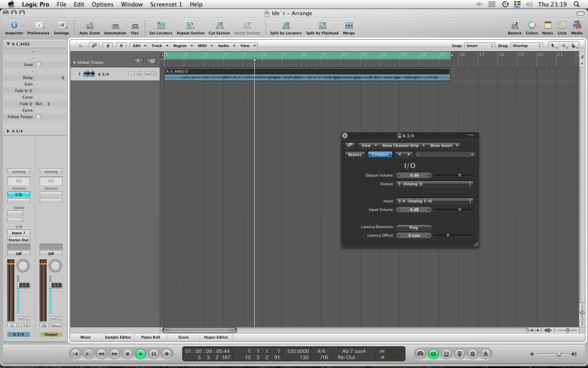Open the Show Insert dropdown
This screenshot has width=588, height=368.
(443, 145)
